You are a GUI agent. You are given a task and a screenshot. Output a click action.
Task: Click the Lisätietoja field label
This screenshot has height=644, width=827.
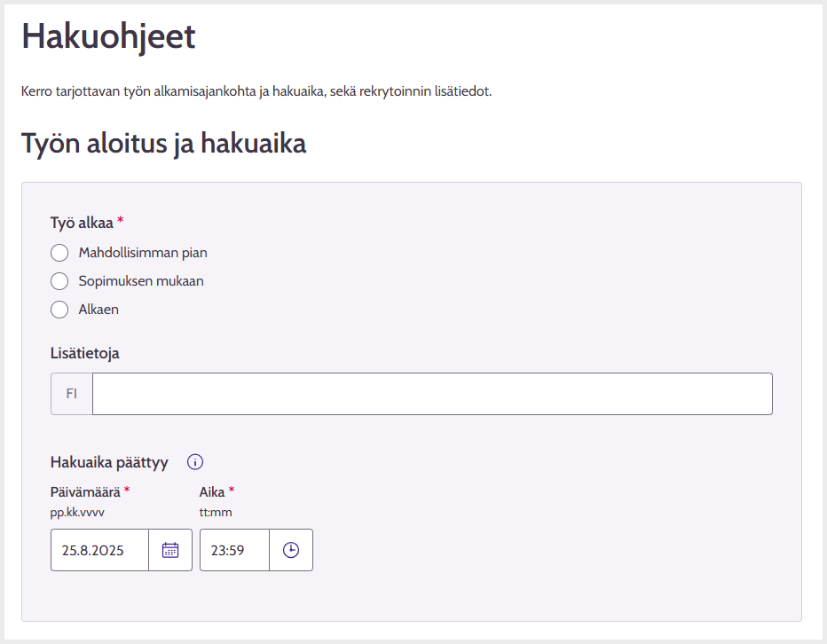[85, 353]
